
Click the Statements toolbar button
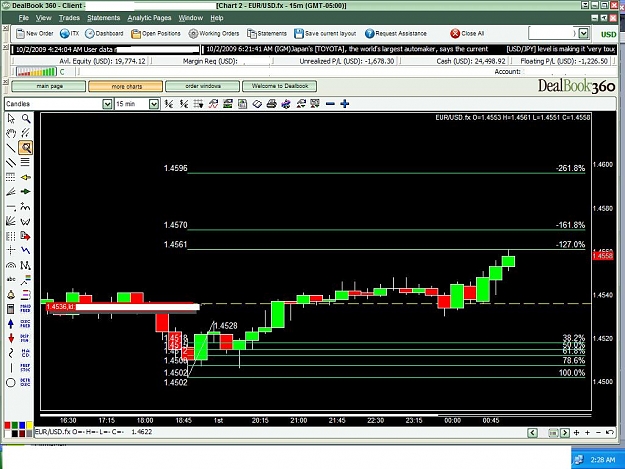click(x=267, y=33)
